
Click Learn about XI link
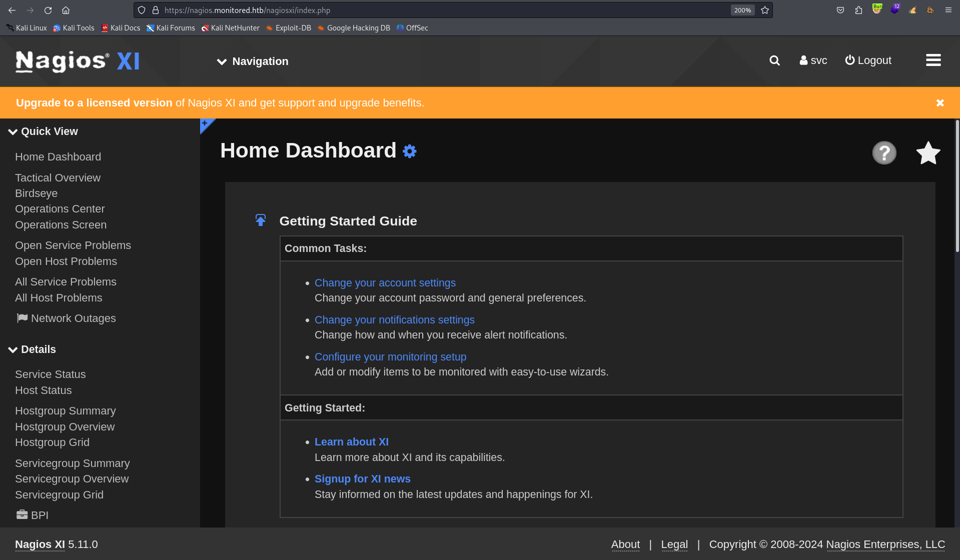tap(352, 442)
